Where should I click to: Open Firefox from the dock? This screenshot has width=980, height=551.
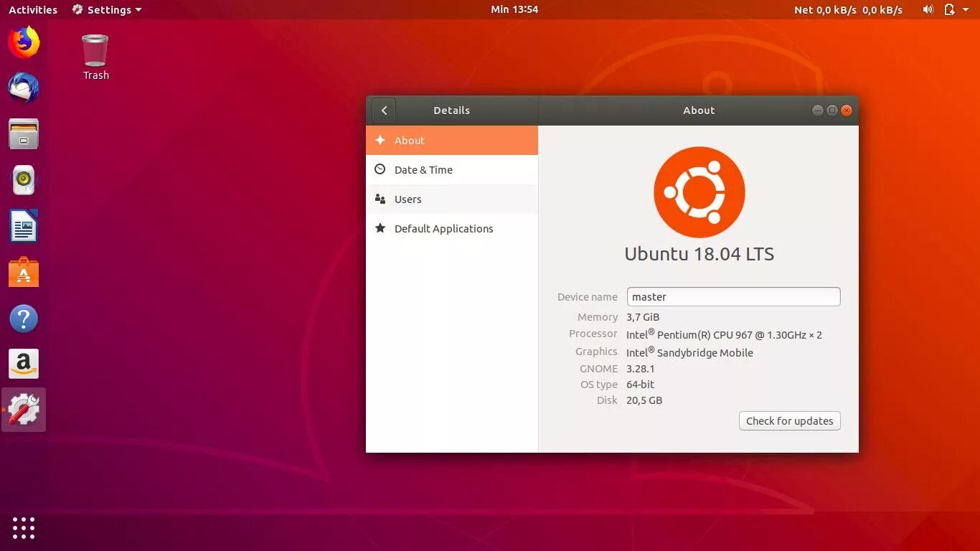tap(24, 42)
